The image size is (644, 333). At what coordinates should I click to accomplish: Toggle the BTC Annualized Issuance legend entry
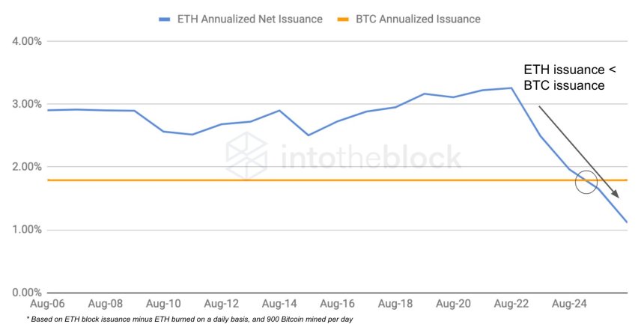click(x=419, y=19)
